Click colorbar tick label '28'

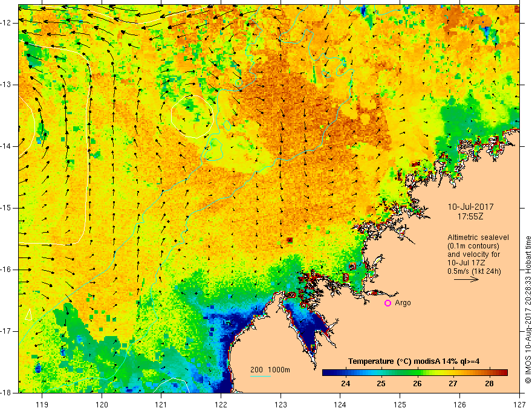489,384
